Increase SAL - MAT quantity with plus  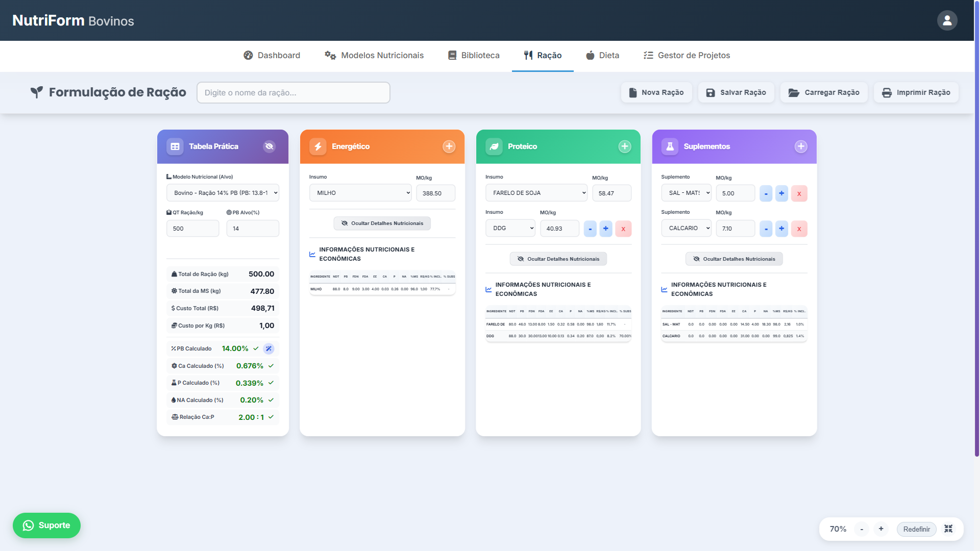pyautogui.click(x=781, y=193)
